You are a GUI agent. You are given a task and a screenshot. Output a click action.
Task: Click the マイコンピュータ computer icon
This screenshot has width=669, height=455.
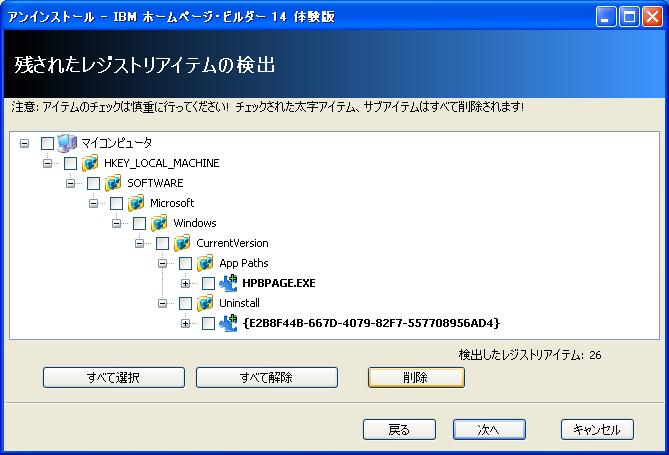(67, 143)
